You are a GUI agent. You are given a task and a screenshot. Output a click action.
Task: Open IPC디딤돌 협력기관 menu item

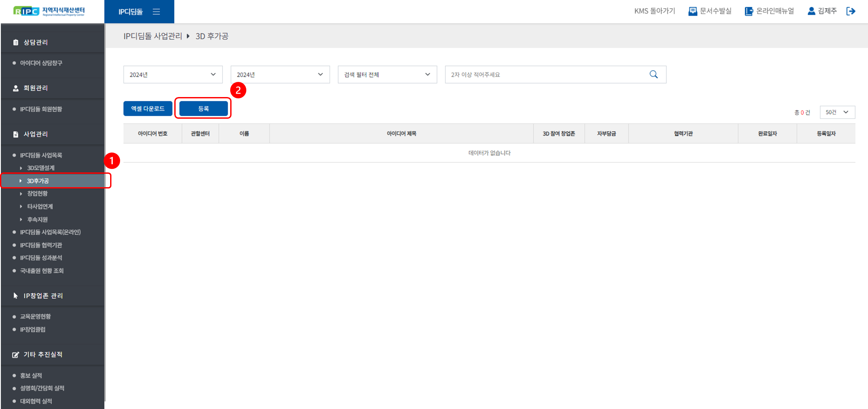[41, 245]
